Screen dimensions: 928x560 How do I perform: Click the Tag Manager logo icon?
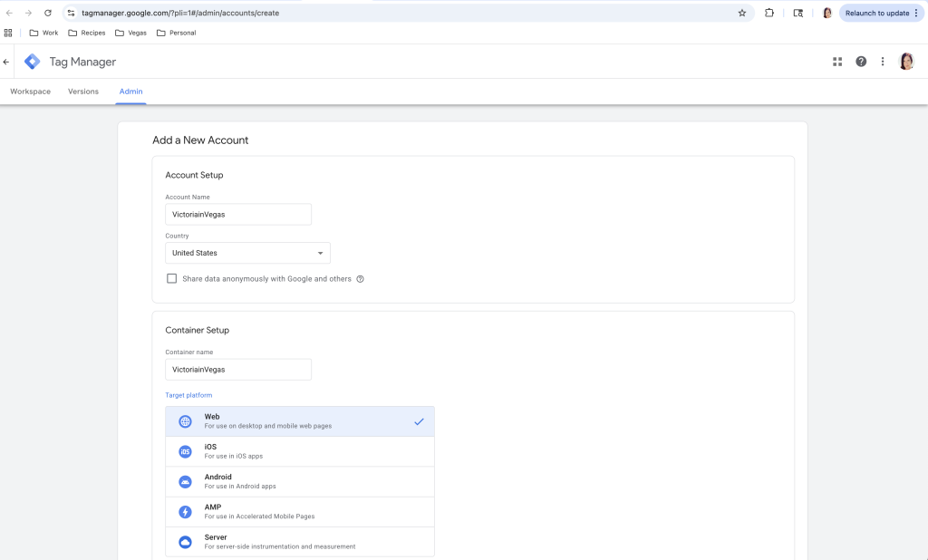pyautogui.click(x=32, y=62)
